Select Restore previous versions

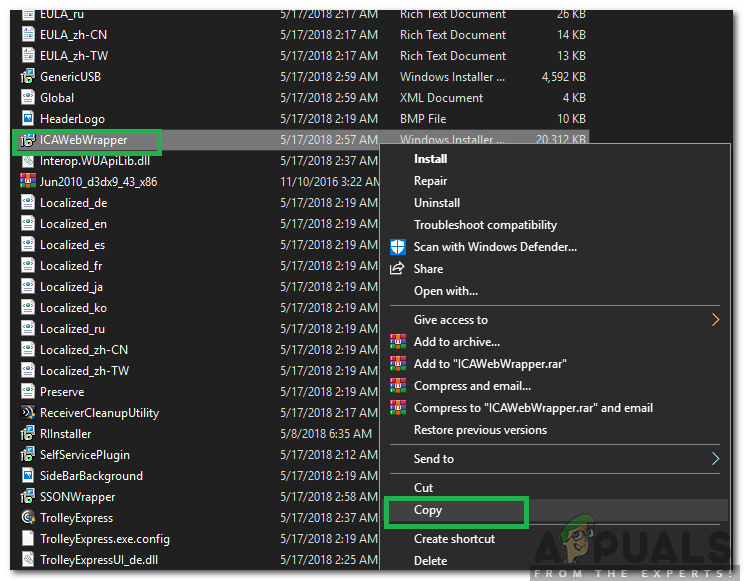pos(480,430)
